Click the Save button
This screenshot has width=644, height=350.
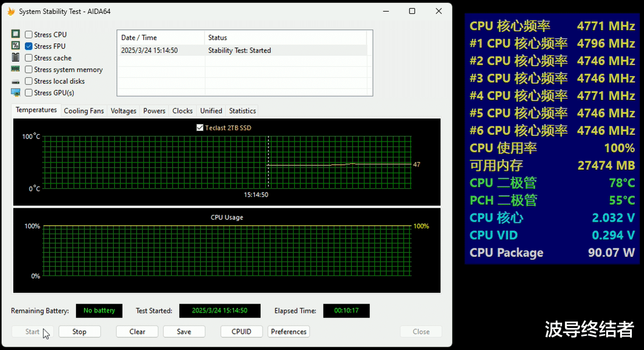click(184, 331)
